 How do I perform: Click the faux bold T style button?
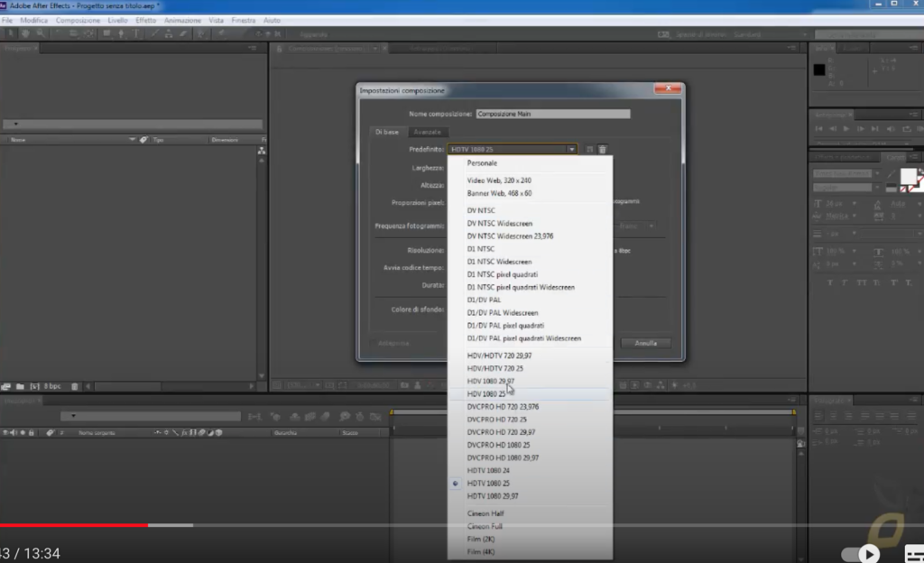(x=830, y=282)
